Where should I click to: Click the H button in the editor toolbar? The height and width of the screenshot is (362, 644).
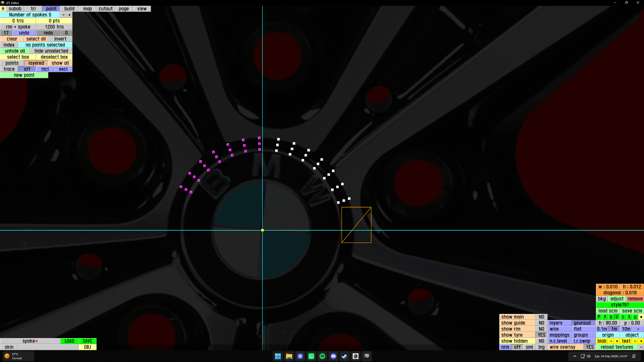tap(3, 9)
